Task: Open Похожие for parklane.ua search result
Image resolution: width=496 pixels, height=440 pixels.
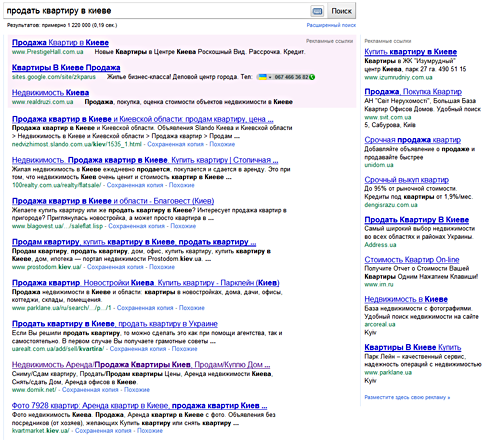Action: click(192, 308)
